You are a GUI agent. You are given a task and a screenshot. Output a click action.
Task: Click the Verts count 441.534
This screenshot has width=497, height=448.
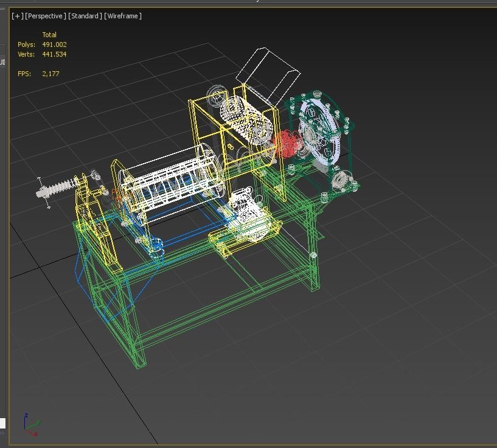pyautogui.click(x=54, y=54)
